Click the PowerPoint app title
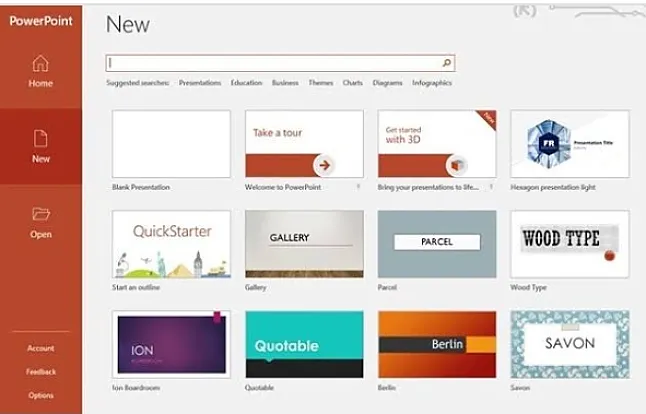This screenshot has height=414, width=646. tap(41, 21)
